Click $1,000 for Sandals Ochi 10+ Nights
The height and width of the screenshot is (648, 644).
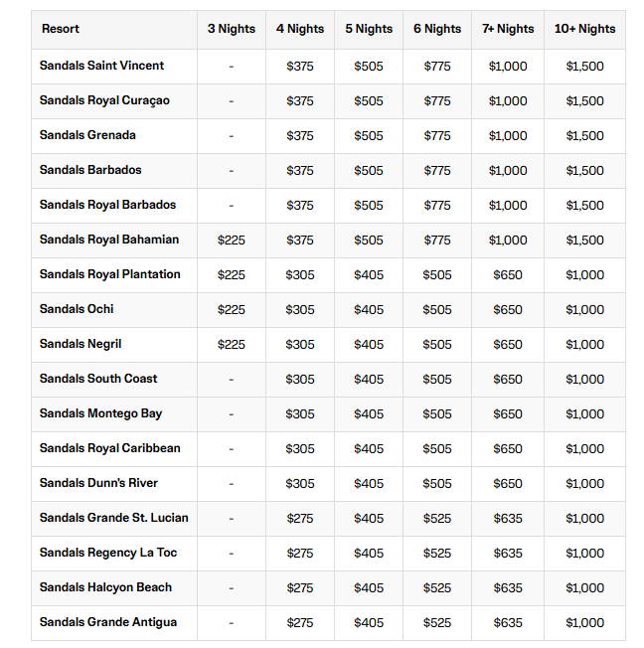585,309
